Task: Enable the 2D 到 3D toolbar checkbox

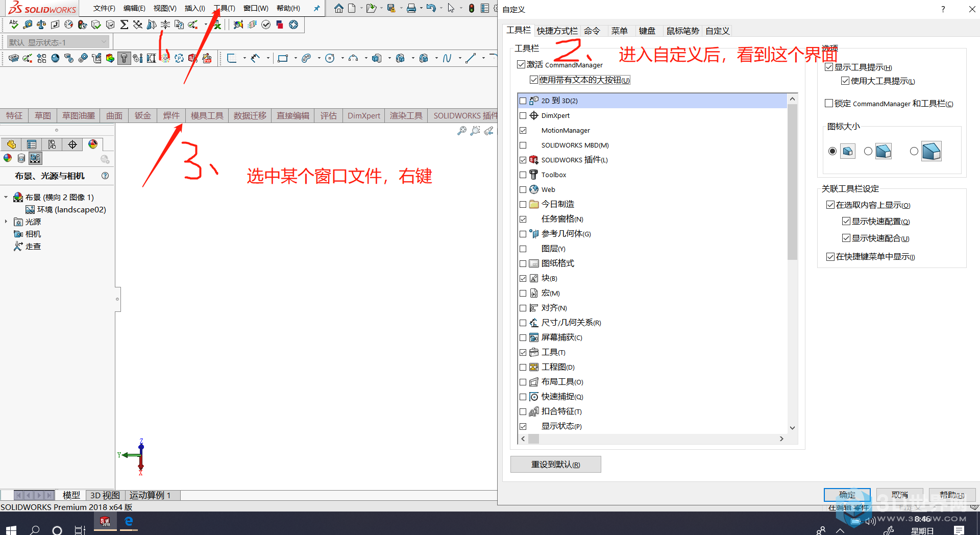Action: pyautogui.click(x=523, y=101)
